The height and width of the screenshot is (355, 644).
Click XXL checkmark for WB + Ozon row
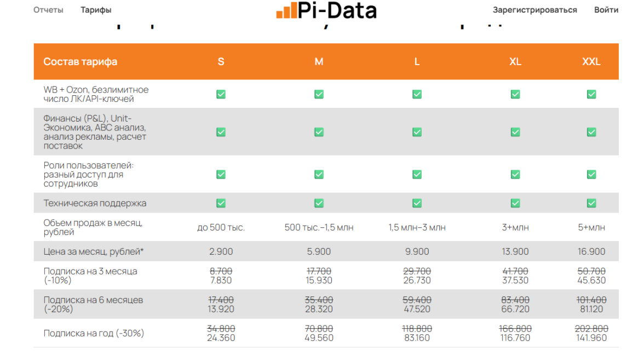[x=591, y=94]
